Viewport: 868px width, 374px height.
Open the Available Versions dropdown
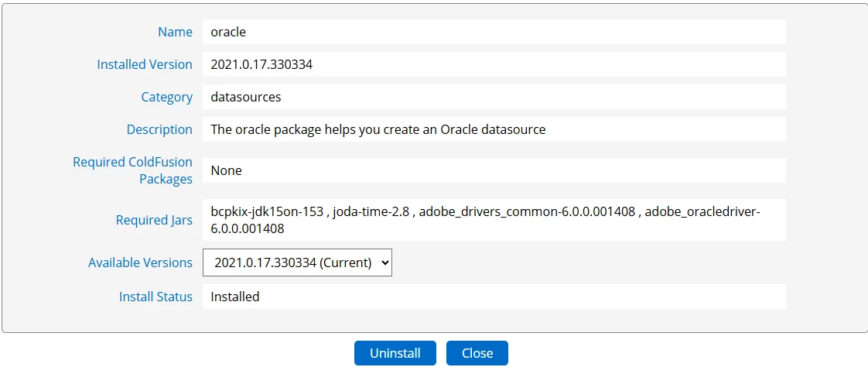point(297,262)
